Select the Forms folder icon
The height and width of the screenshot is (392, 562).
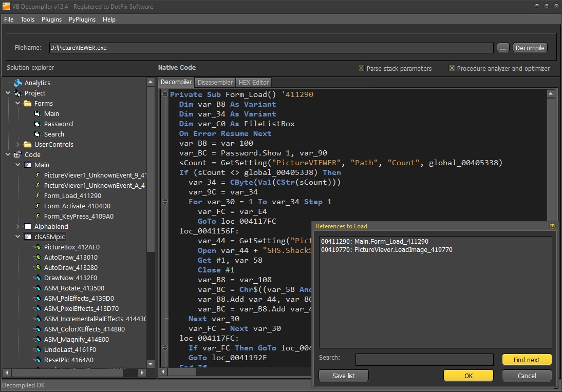28,104
